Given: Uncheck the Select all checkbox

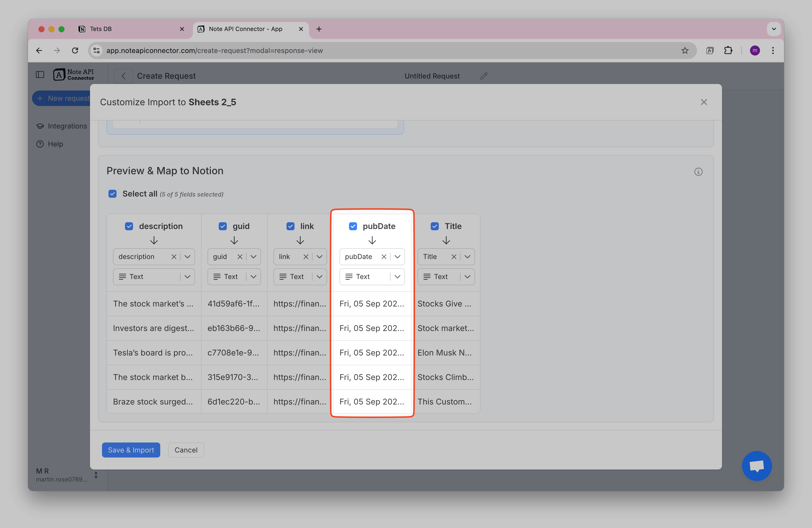Looking at the screenshot, I should 112,194.
